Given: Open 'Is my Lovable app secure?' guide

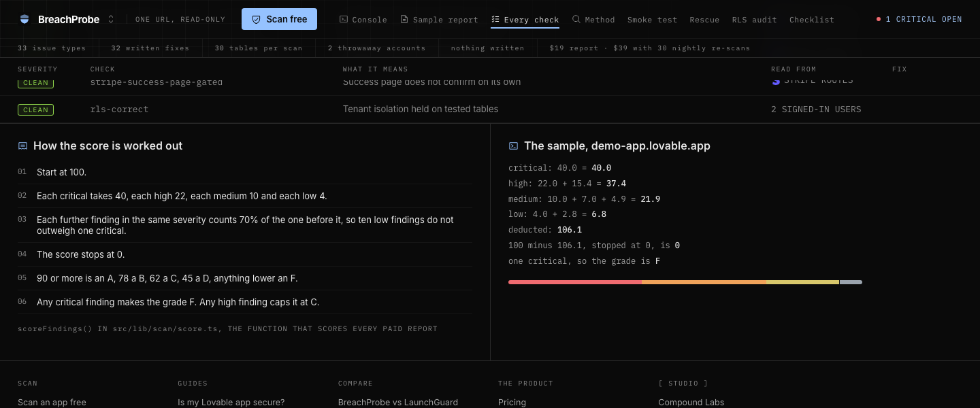Looking at the screenshot, I should point(231,403).
